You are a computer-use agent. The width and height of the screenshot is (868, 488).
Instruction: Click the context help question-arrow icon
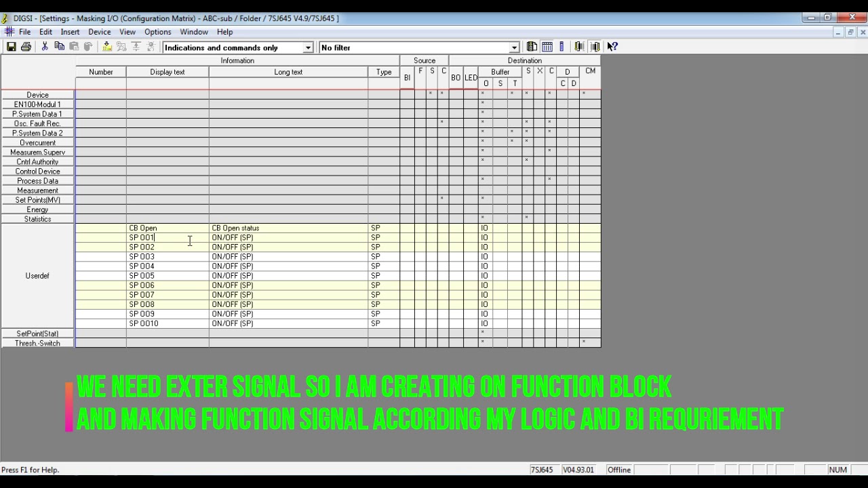612,47
